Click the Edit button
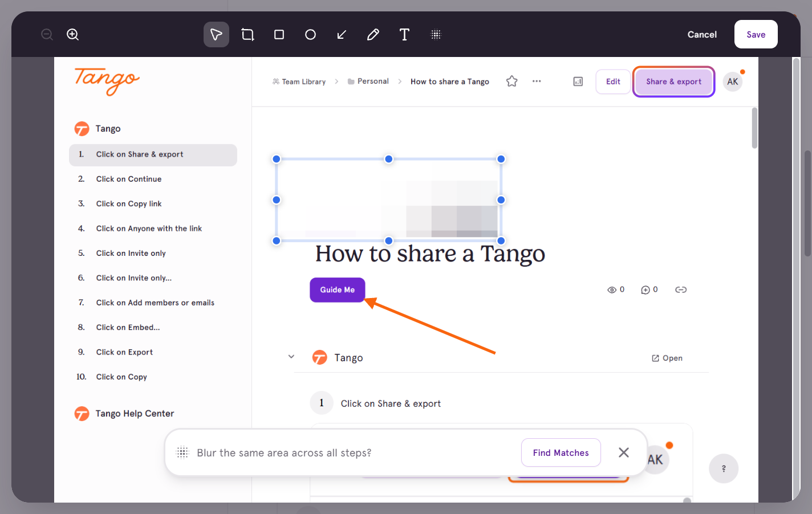812x514 pixels. click(x=613, y=81)
